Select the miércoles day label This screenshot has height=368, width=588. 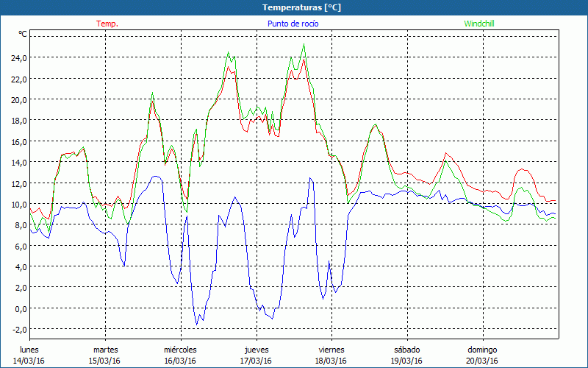180,350
